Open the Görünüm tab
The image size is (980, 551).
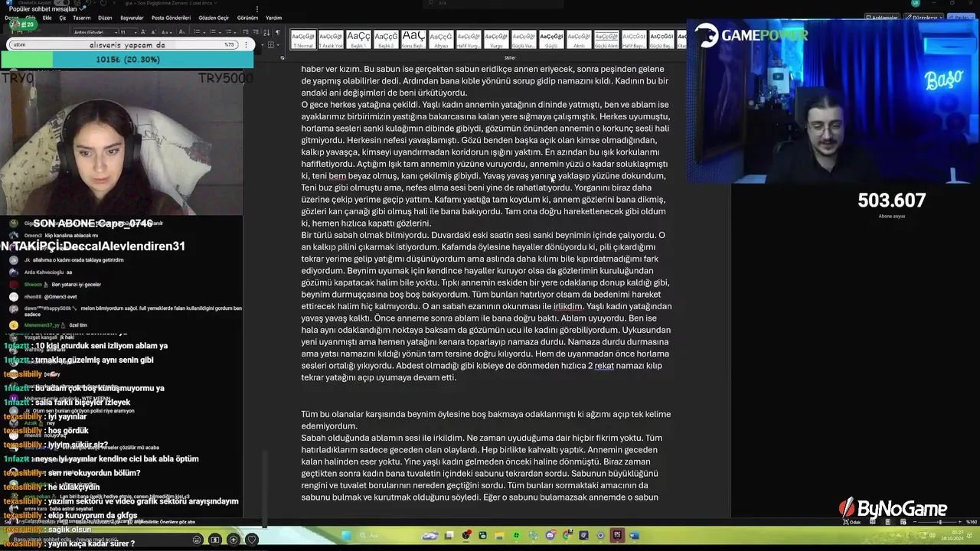click(247, 18)
